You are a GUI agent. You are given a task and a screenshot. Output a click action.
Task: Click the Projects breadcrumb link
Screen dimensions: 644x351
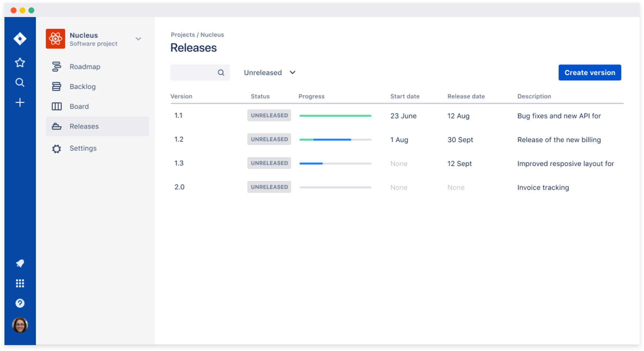183,35
